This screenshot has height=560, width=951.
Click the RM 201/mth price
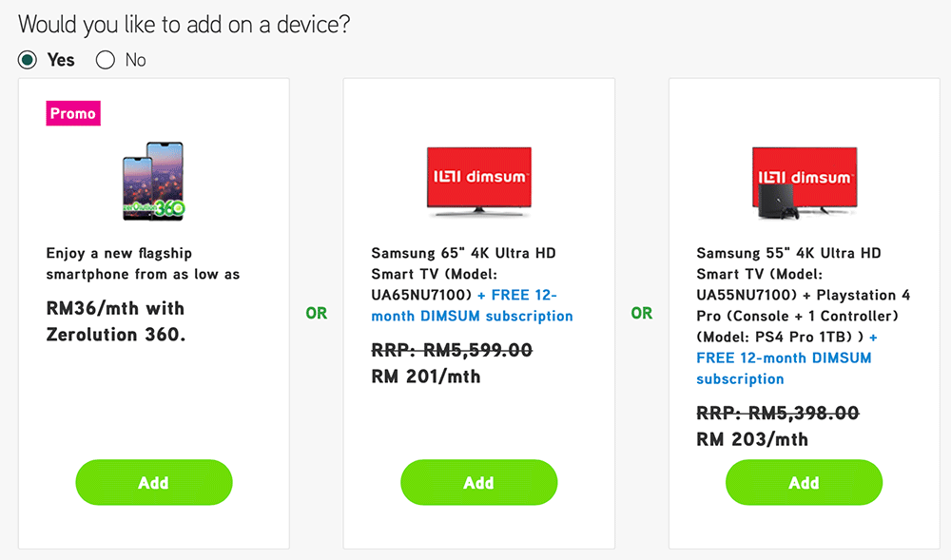(x=425, y=377)
